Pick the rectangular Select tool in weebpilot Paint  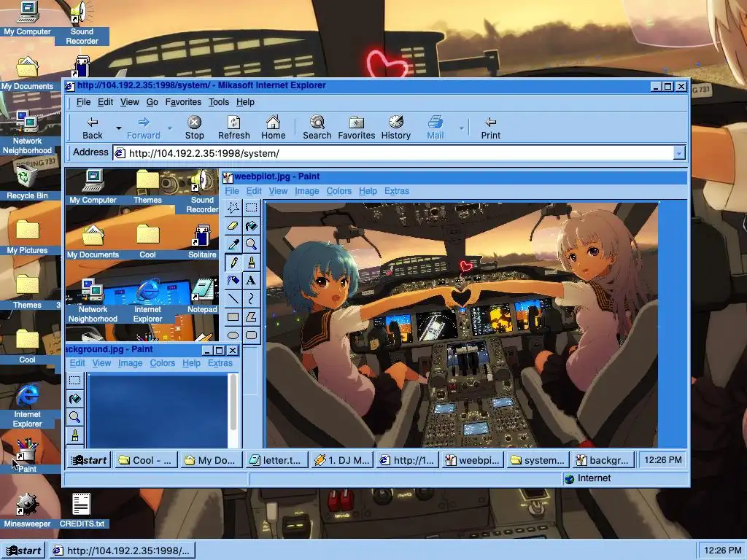(251, 208)
